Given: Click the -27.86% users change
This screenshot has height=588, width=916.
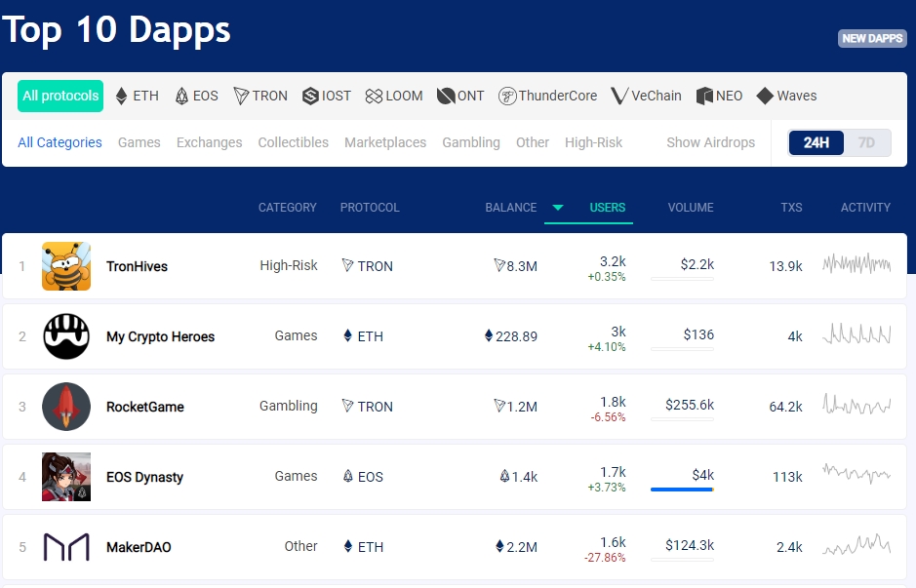Looking at the screenshot, I should pyautogui.click(x=605, y=558).
